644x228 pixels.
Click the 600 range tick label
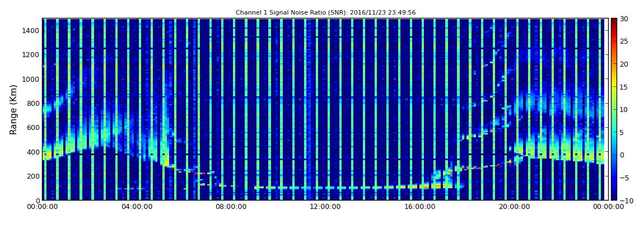[34, 127]
